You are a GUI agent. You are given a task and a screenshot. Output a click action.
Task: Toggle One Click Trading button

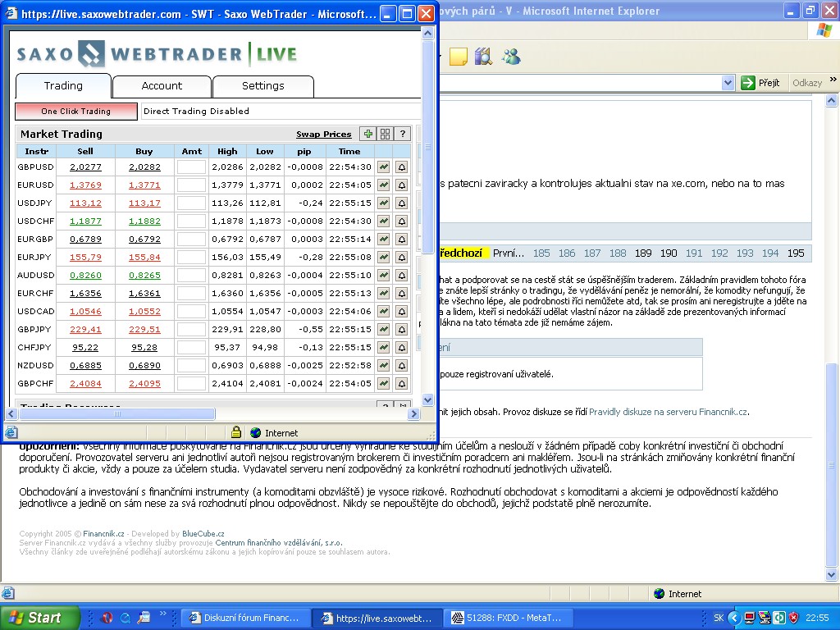[76, 112]
